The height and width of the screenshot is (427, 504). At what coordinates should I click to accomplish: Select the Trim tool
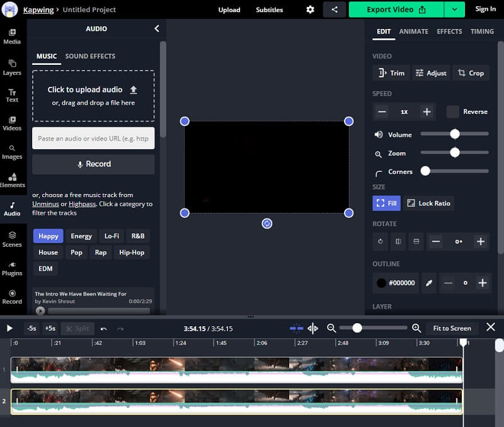tap(391, 72)
